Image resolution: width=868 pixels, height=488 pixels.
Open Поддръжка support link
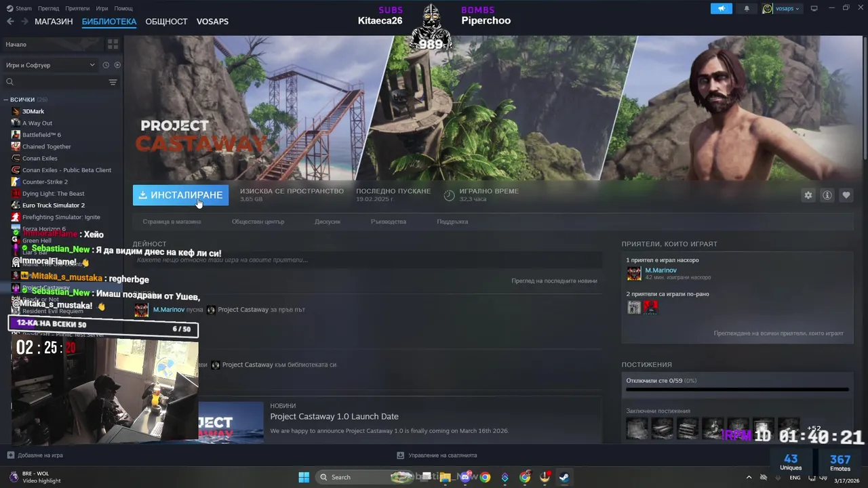(452, 222)
